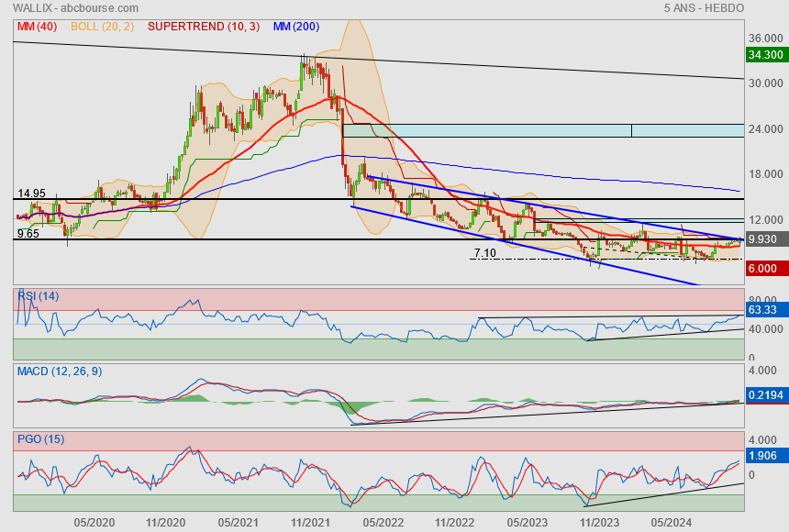Click the 9.65 support level label

pos(28,234)
